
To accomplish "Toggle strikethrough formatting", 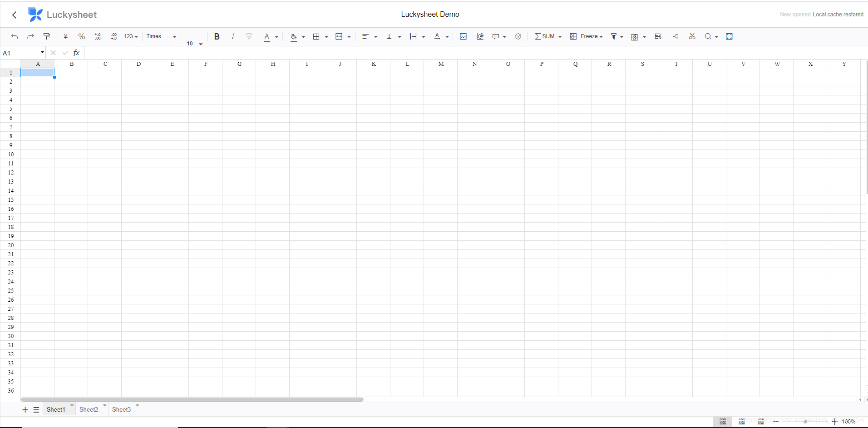I will click(x=249, y=36).
